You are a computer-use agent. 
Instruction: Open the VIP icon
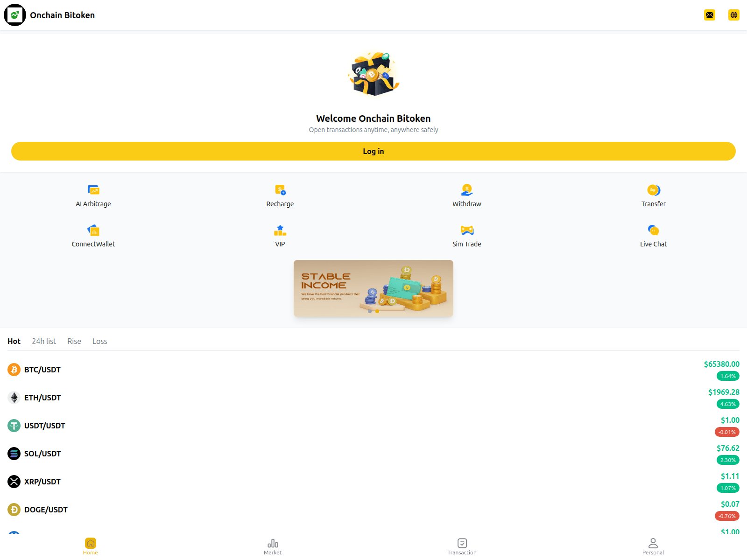point(280,230)
